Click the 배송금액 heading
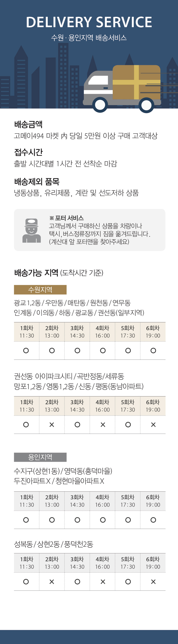The image size is (178, 644). 28,124
